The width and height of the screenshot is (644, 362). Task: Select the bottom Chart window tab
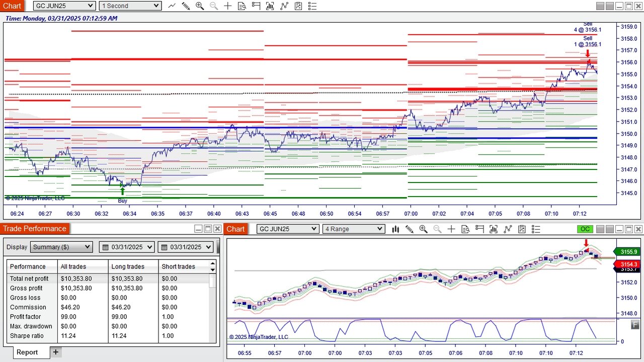click(x=235, y=229)
